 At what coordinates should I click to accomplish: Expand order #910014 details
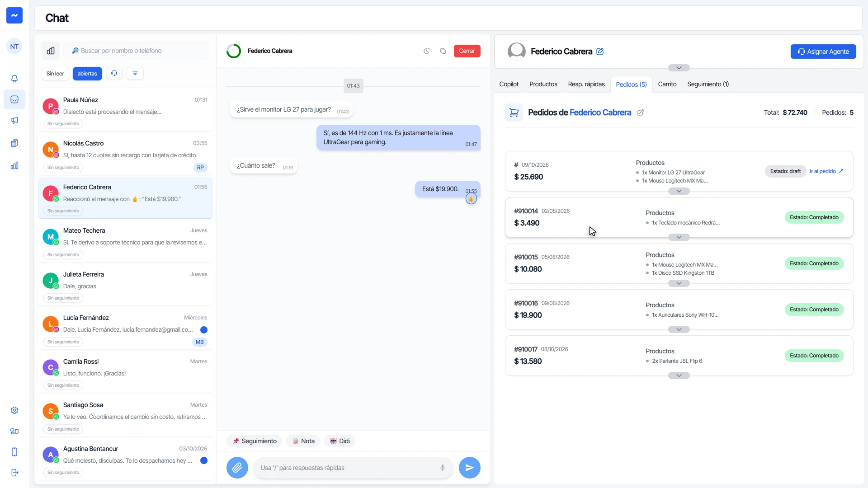tap(679, 237)
